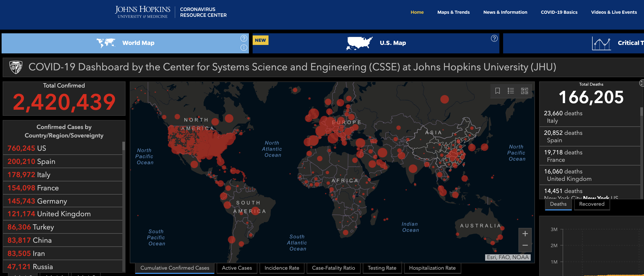
Task: Select the 145,743 Germany row
Action: (63, 201)
